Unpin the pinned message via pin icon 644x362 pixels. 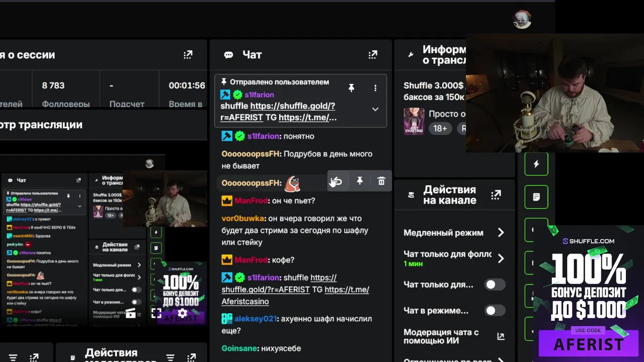(x=351, y=88)
